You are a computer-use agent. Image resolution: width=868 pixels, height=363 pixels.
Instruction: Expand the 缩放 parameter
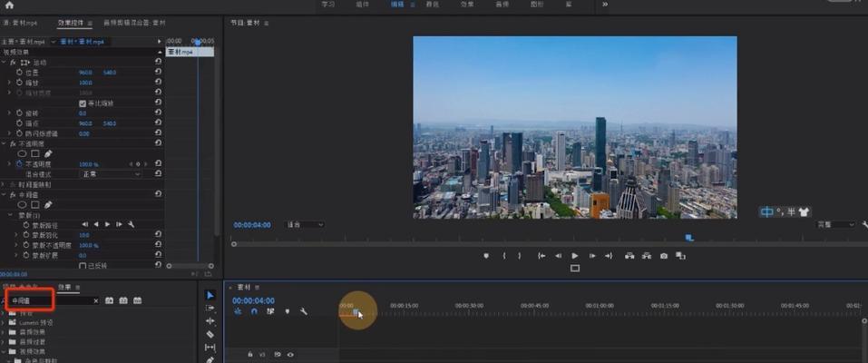click(9, 82)
